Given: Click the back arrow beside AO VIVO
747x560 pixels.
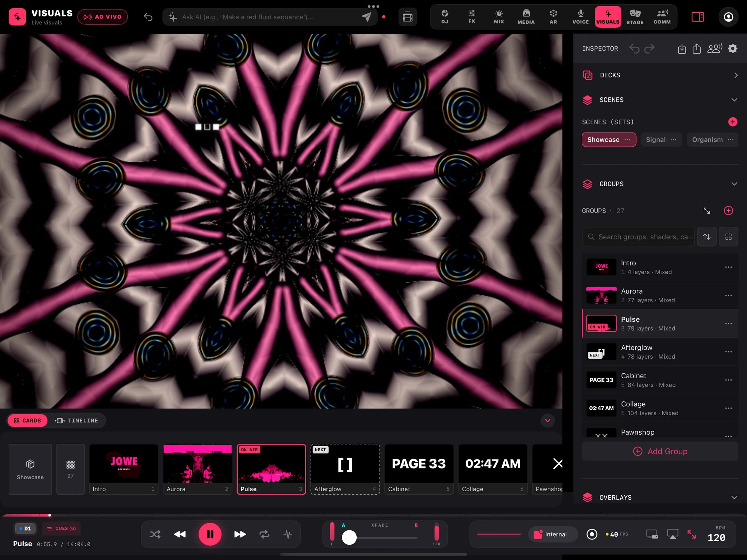Looking at the screenshot, I should pyautogui.click(x=148, y=17).
